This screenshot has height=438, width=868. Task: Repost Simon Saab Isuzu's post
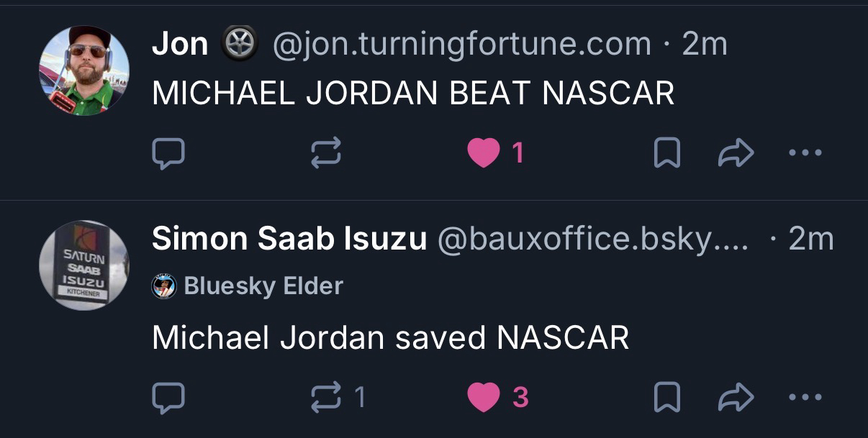click(x=325, y=397)
